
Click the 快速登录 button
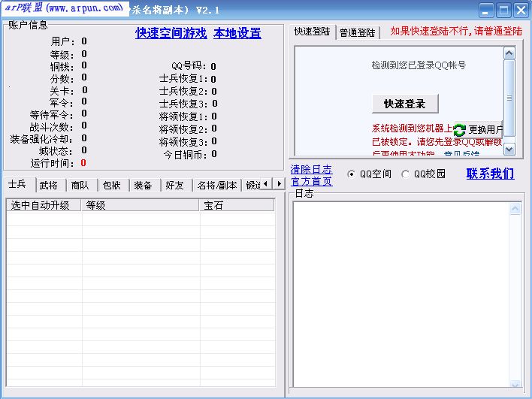coord(405,104)
